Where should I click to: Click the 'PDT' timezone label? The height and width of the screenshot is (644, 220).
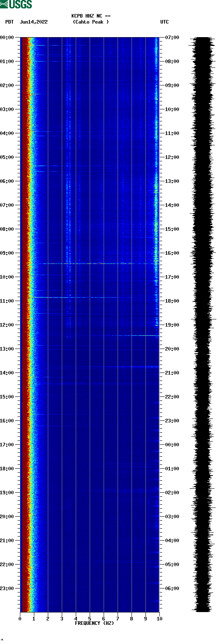(x=9, y=22)
